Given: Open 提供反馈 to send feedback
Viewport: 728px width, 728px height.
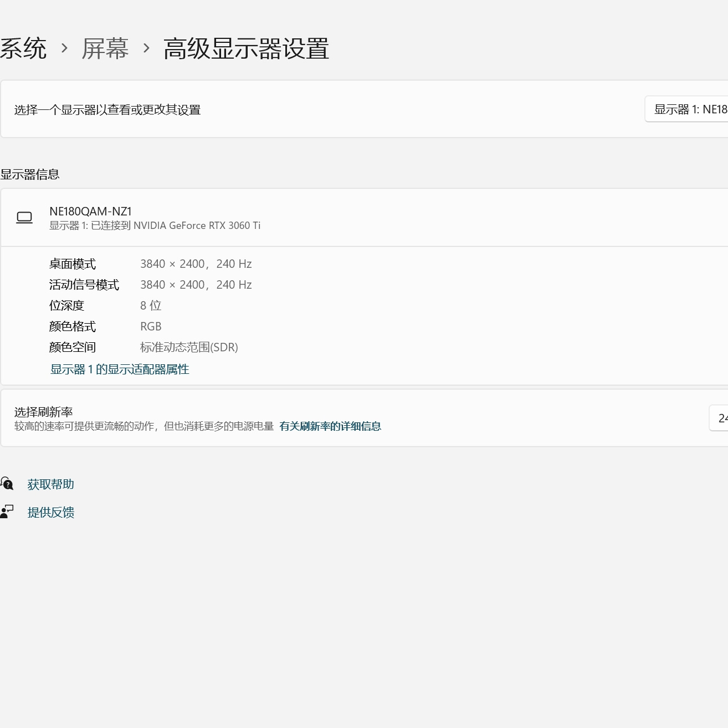Looking at the screenshot, I should point(51,512).
